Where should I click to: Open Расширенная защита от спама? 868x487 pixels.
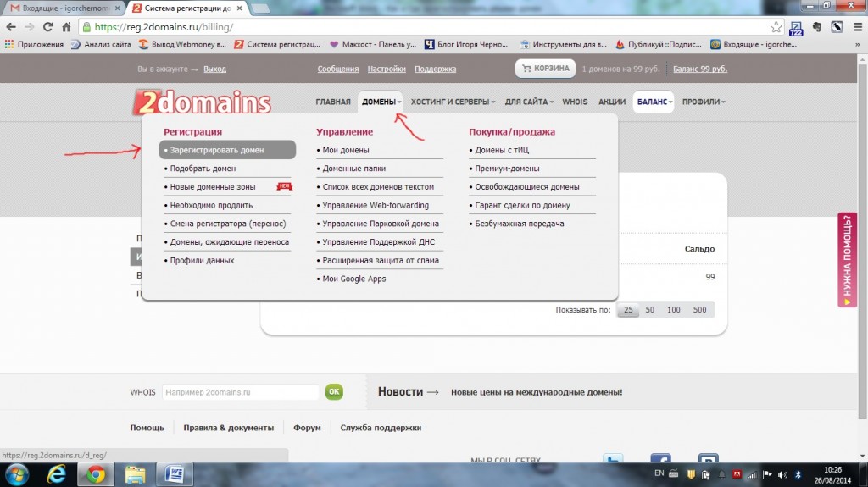click(x=381, y=260)
